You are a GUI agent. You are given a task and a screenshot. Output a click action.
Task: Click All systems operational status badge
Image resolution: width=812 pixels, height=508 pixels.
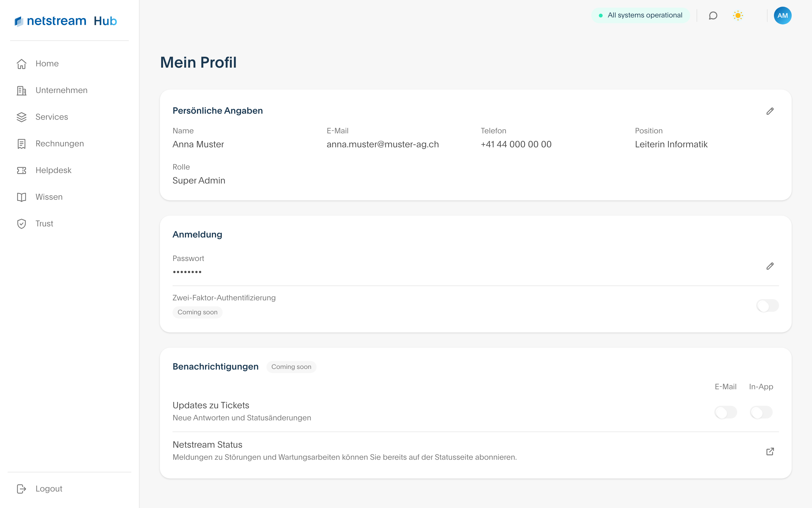click(x=640, y=16)
